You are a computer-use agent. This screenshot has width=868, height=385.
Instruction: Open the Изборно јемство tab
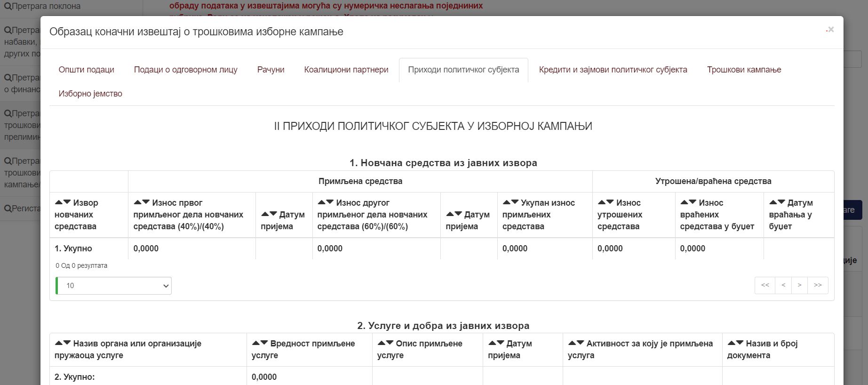tap(90, 94)
